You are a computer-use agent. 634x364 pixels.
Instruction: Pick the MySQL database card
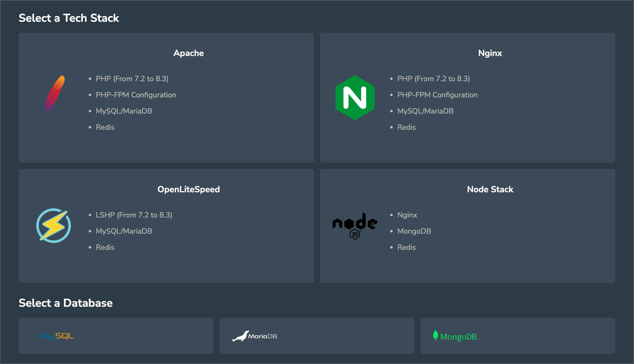tap(116, 336)
